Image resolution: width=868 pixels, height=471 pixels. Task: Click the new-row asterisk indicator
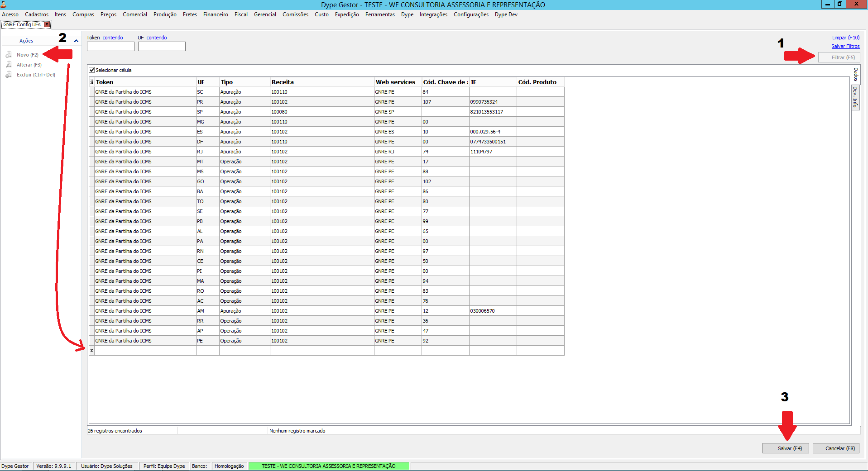(91, 351)
